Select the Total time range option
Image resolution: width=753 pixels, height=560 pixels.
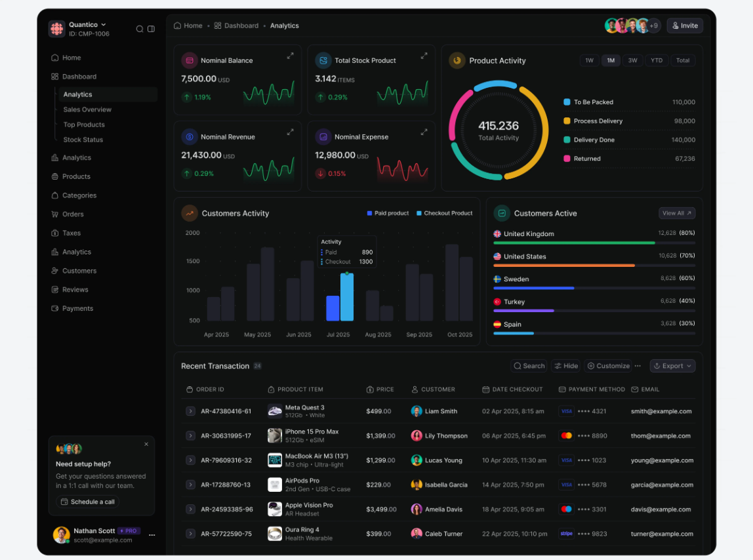pos(683,60)
